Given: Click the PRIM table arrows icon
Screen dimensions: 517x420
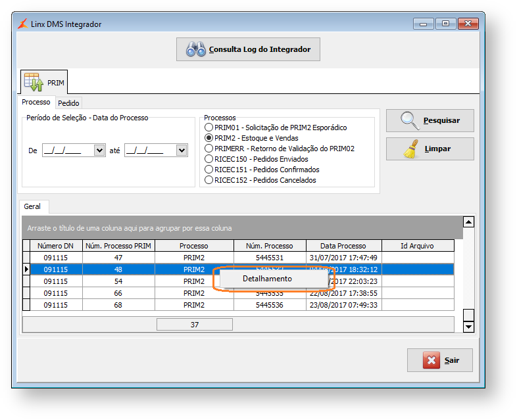Looking at the screenshot, I should (x=34, y=82).
